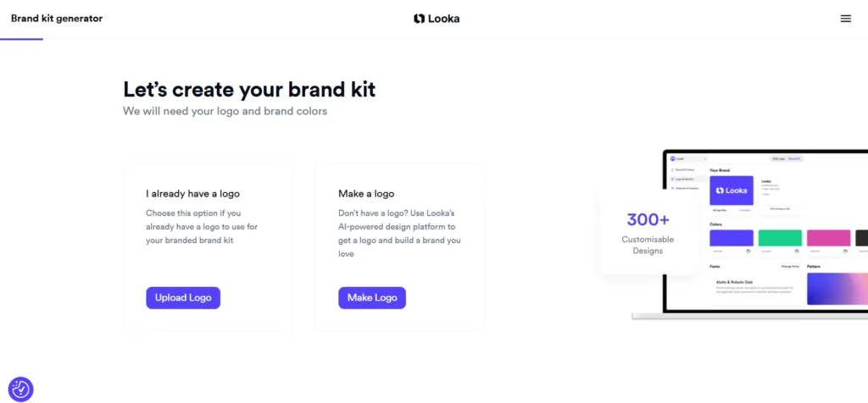Open Logo & Identity in preview sidebar
The width and height of the screenshot is (868, 403).
point(685,179)
